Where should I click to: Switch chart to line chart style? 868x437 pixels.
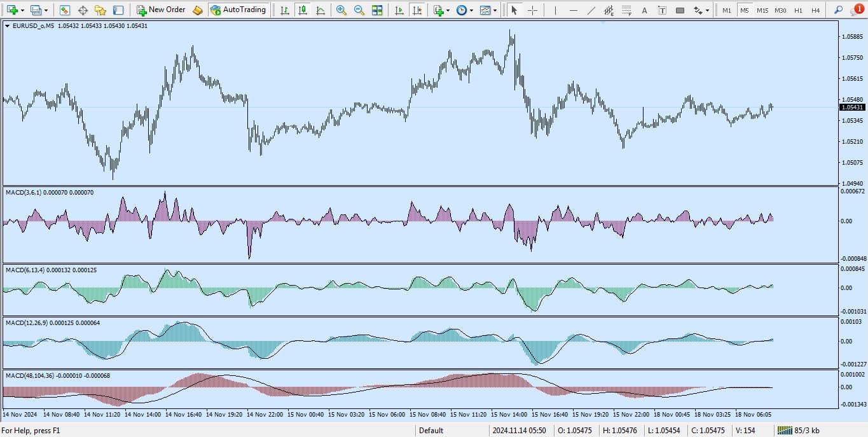(320, 10)
